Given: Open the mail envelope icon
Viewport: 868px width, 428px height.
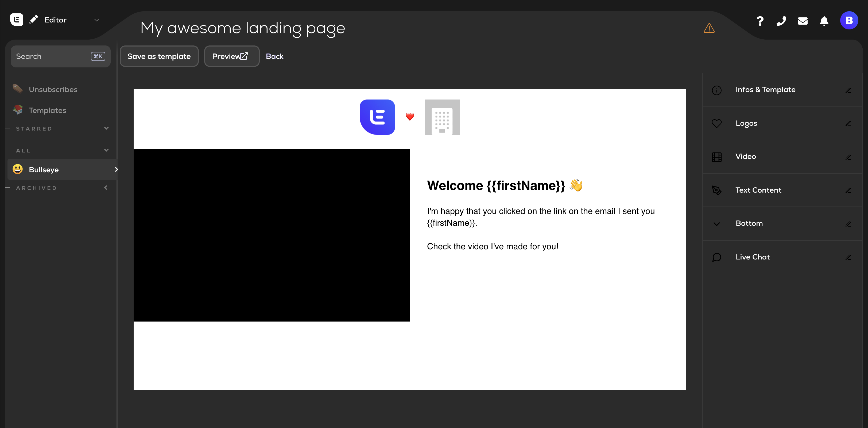Looking at the screenshot, I should coord(803,21).
